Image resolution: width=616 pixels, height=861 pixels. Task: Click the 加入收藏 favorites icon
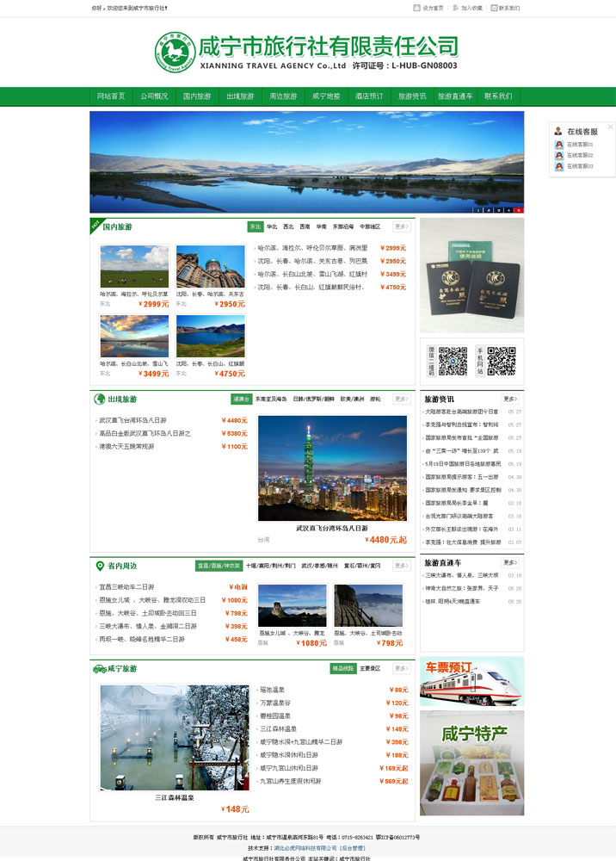coord(455,8)
